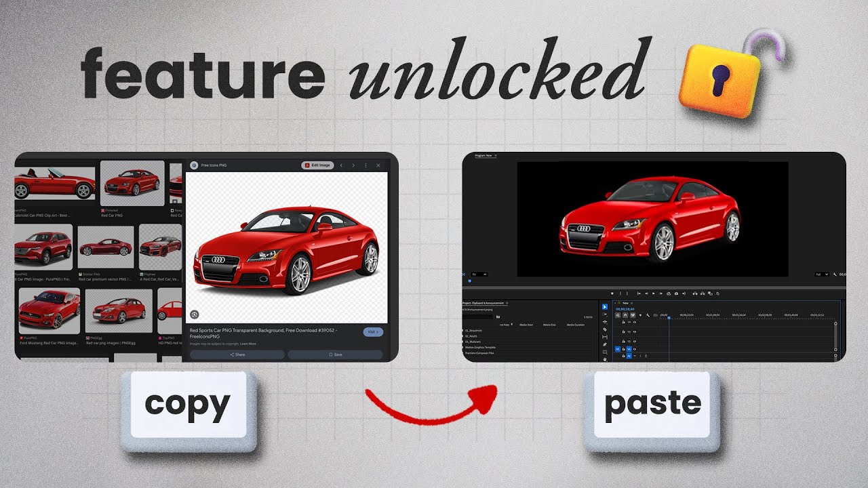Go to In point in Program monitor
Screen dimensions: 868x488
(639, 293)
